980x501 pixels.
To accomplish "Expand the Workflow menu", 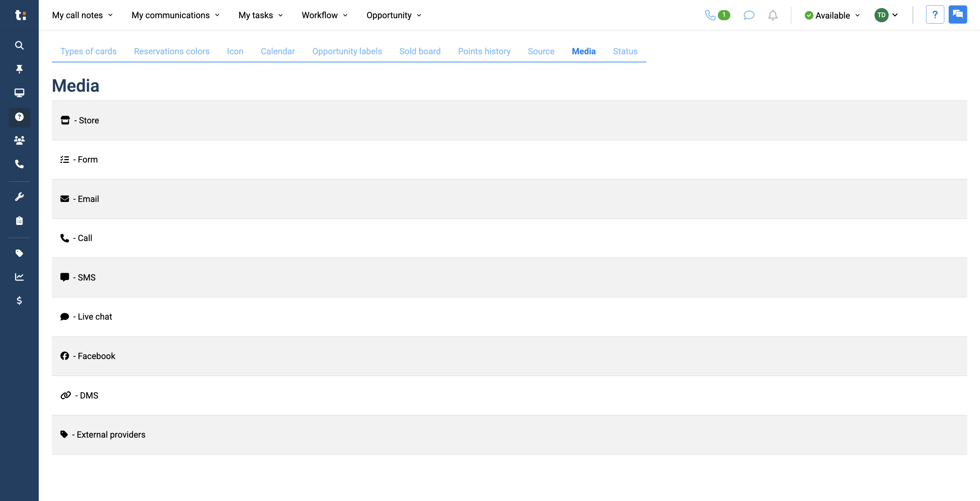I will pyautogui.click(x=324, y=15).
